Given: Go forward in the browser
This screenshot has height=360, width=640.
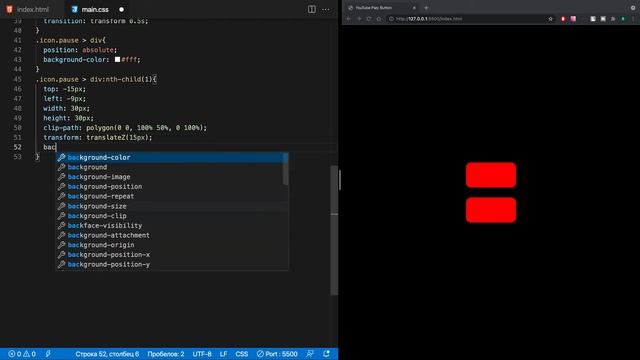Looking at the screenshot, I should 359,19.
